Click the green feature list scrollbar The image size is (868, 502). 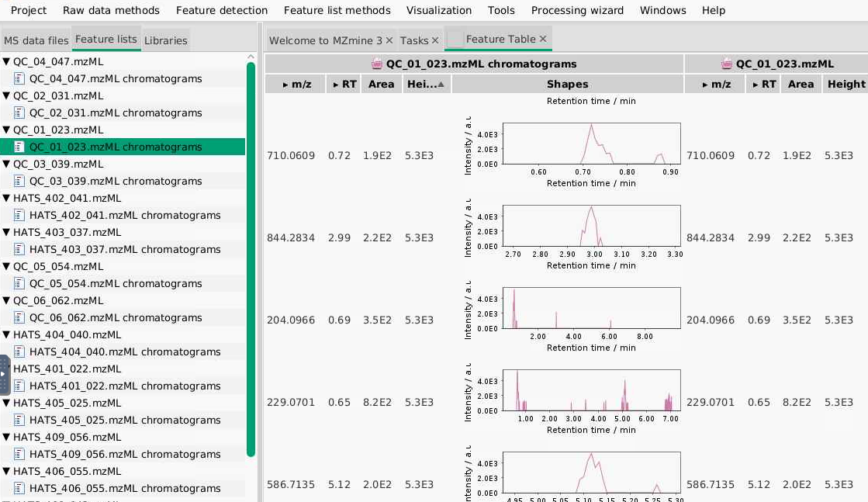click(251, 259)
